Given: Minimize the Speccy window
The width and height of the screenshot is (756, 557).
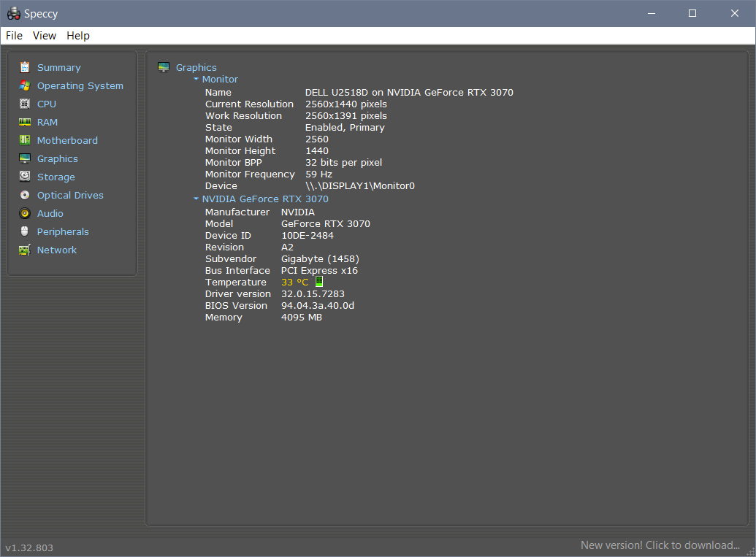Looking at the screenshot, I should tap(652, 13).
